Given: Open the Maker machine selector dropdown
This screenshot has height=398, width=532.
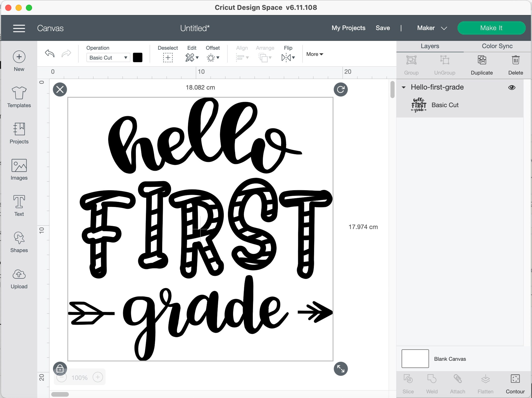Looking at the screenshot, I should pos(432,28).
